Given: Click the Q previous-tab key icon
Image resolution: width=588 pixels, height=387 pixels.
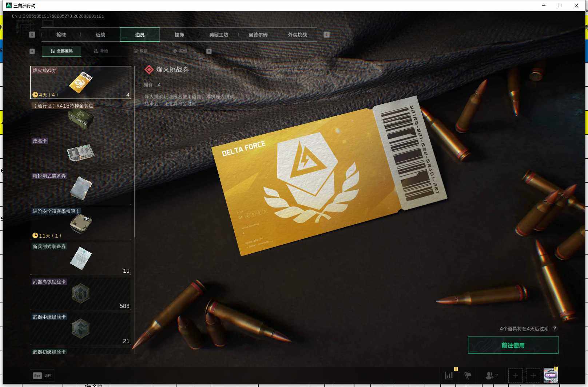Looking at the screenshot, I should click(x=32, y=35).
